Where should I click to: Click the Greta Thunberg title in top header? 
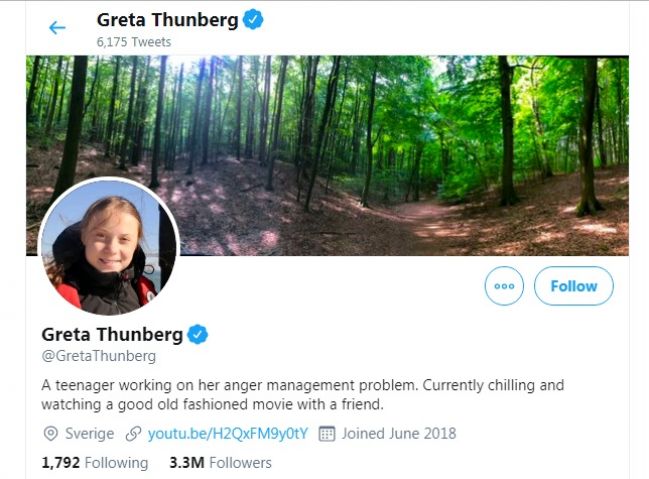click(x=168, y=20)
